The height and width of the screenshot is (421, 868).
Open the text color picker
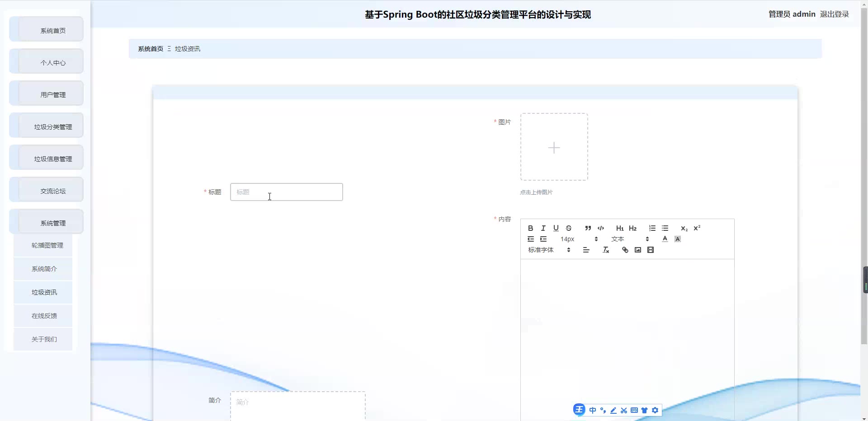665,239
